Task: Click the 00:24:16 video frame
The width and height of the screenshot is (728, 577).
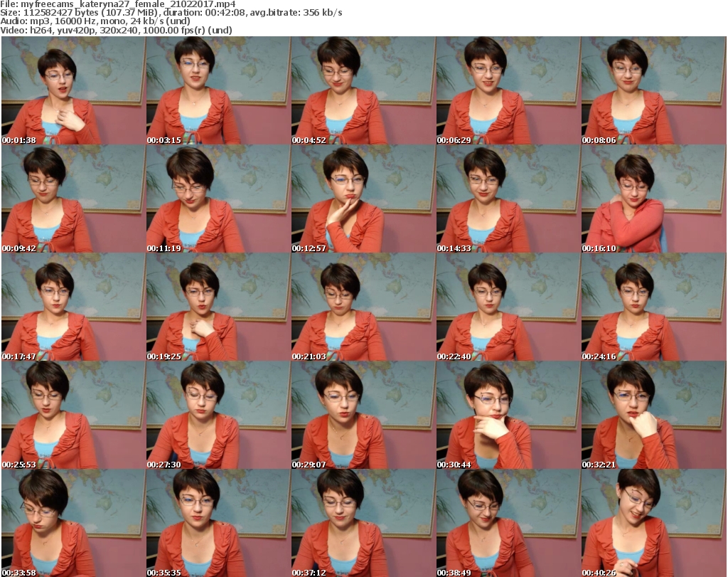Action: pos(654,307)
